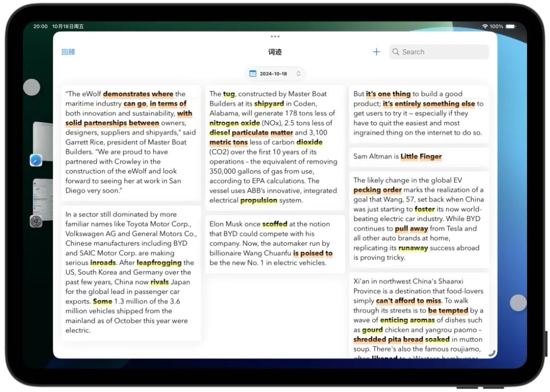This screenshot has width=550, height=392.
Task: Tap highlighted word "inroads"
Action: point(103,263)
